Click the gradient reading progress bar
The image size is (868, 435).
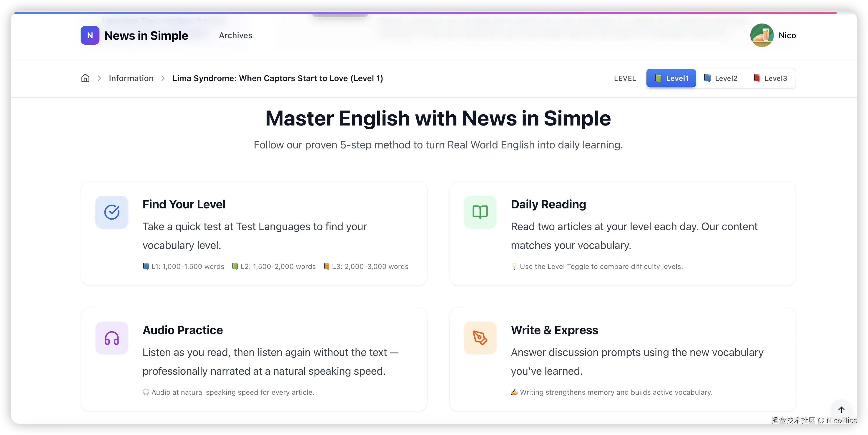pyautogui.click(x=425, y=13)
